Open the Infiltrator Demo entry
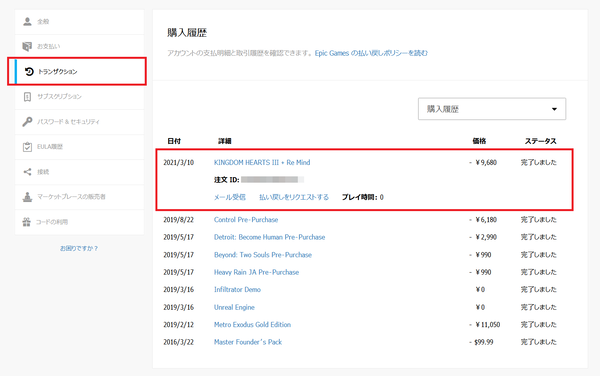 237,290
